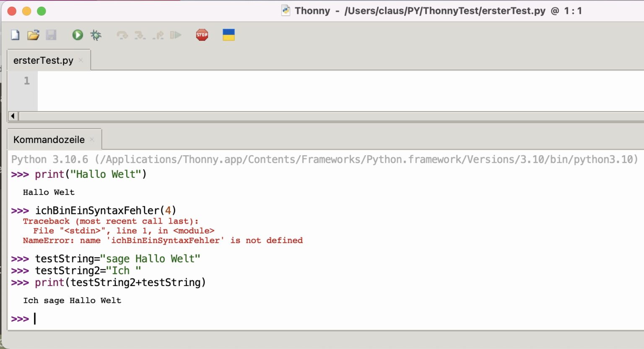Create a new file
This screenshot has height=349, width=644.
tap(15, 35)
